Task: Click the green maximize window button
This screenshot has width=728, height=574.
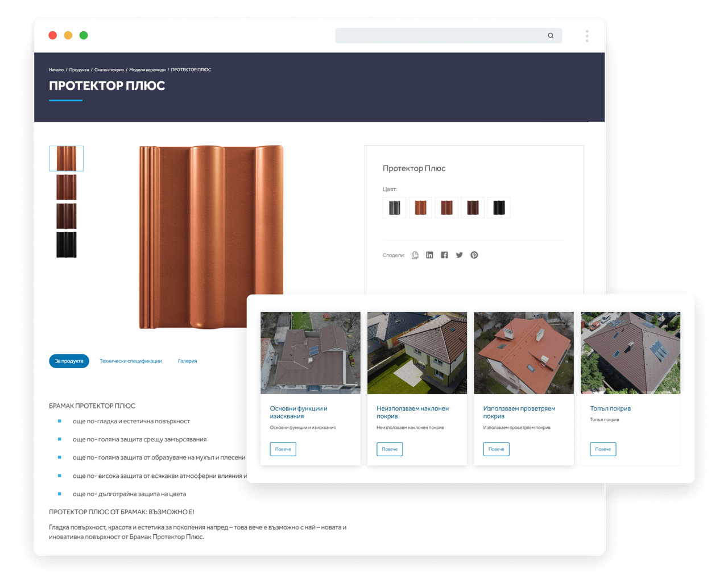Action: tap(84, 35)
